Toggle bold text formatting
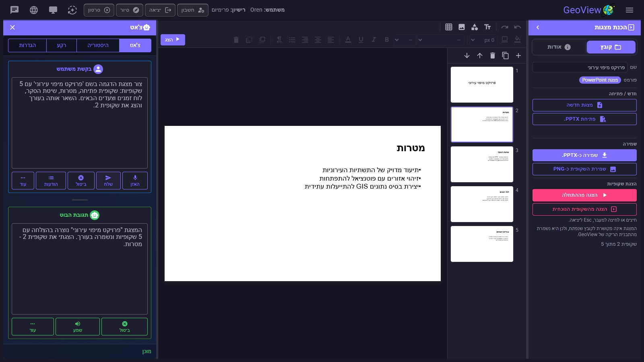Image resolution: width=644 pixels, height=362 pixels. pos(387,39)
